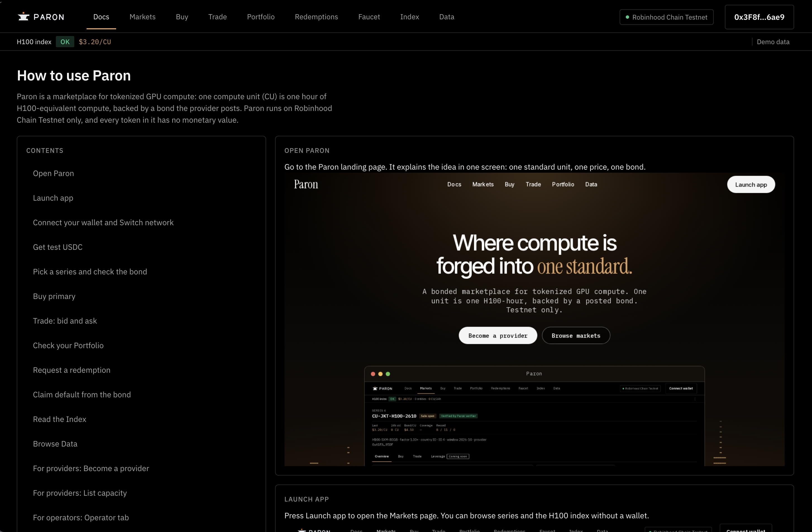Viewport: 812px width, 532px height.
Task: Go to the Markets tab in the header
Action: [142, 17]
